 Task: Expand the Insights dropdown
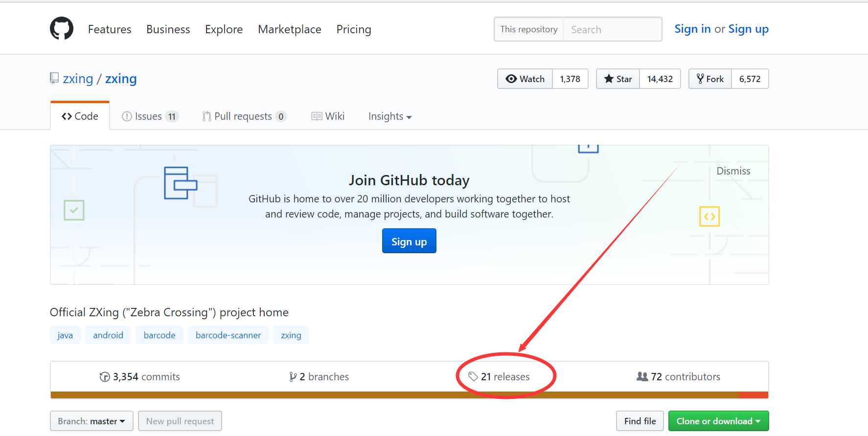click(390, 116)
